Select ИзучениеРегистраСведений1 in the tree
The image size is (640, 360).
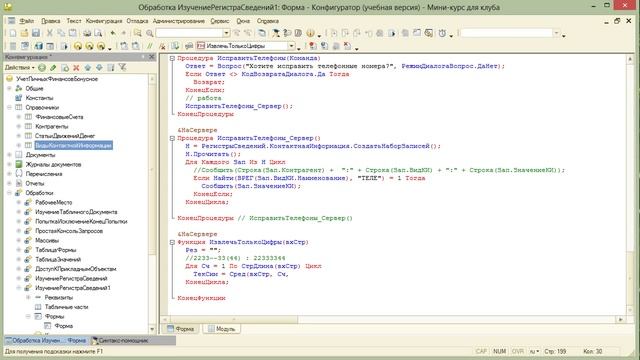pos(73,288)
